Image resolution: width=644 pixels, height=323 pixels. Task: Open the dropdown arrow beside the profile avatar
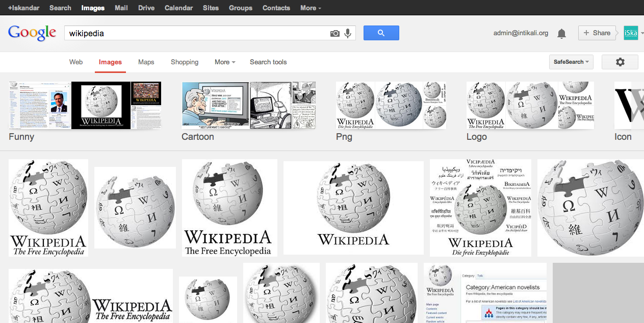641,33
